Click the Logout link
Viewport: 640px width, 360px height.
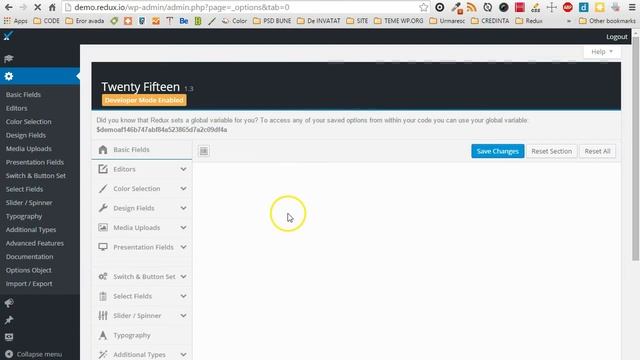[x=617, y=37]
